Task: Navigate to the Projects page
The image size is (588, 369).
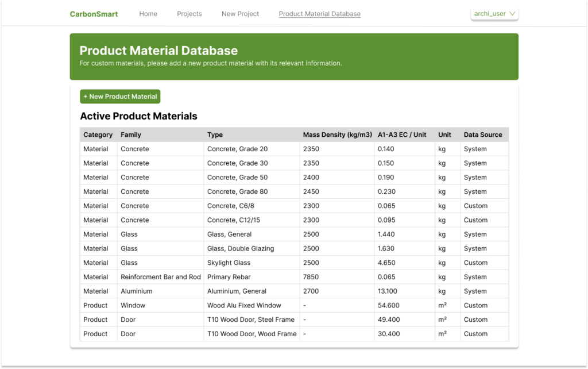Action: point(189,14)
